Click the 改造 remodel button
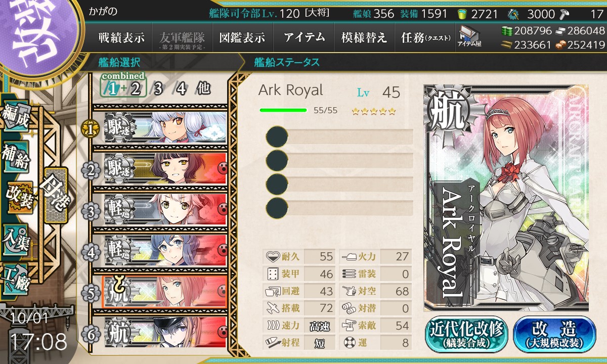This screenshot has height=364, width=607. (554, 335)
